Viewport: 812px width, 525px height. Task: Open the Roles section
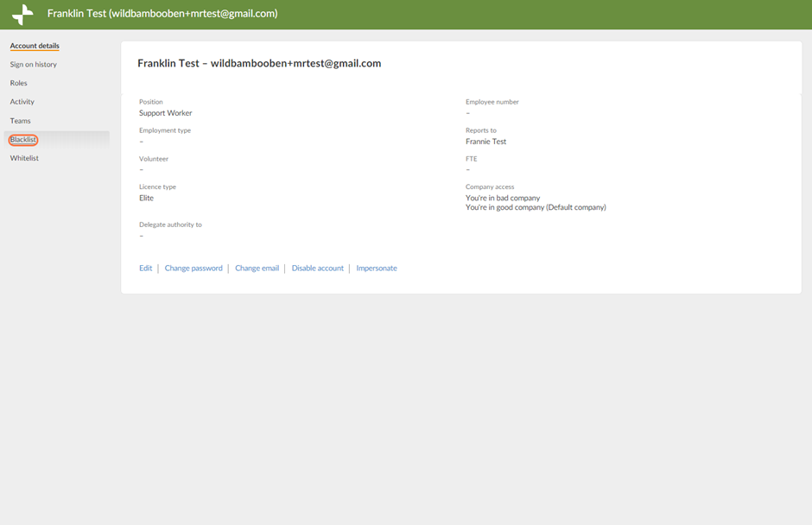19,84
